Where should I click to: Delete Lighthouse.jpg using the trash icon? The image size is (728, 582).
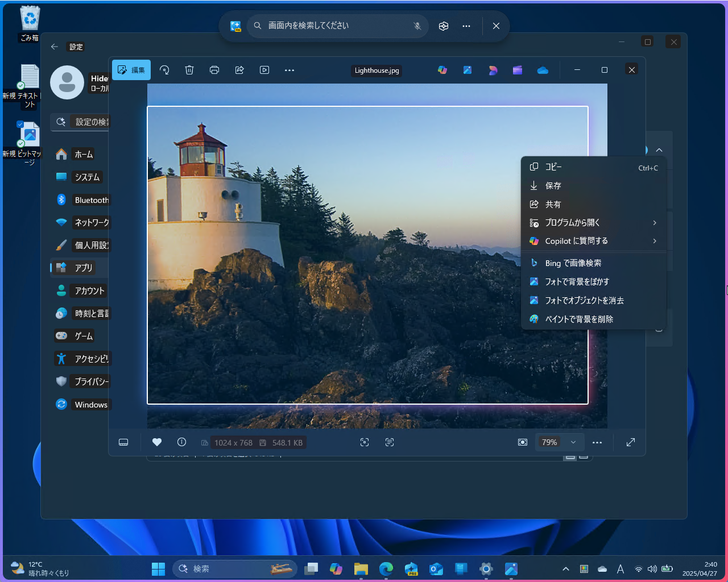pyautogui.click(x=189, y=70)
